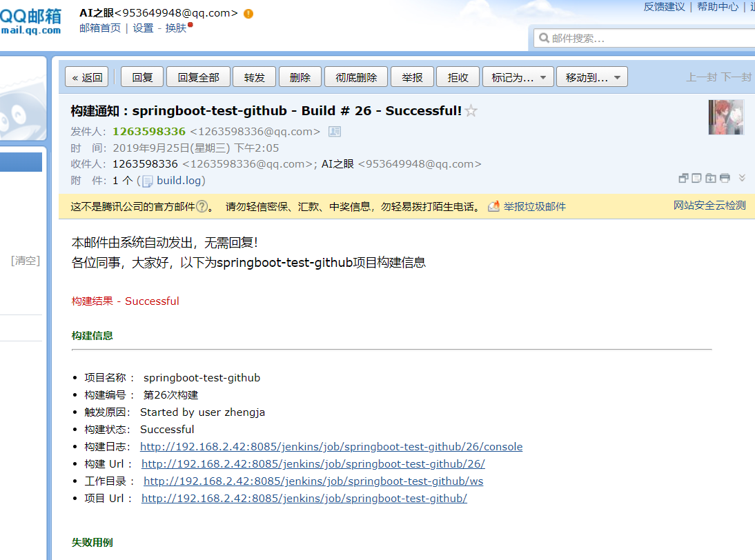
Task: Open 邮件首页 from the top menu
Action: [x=99, y=28]
